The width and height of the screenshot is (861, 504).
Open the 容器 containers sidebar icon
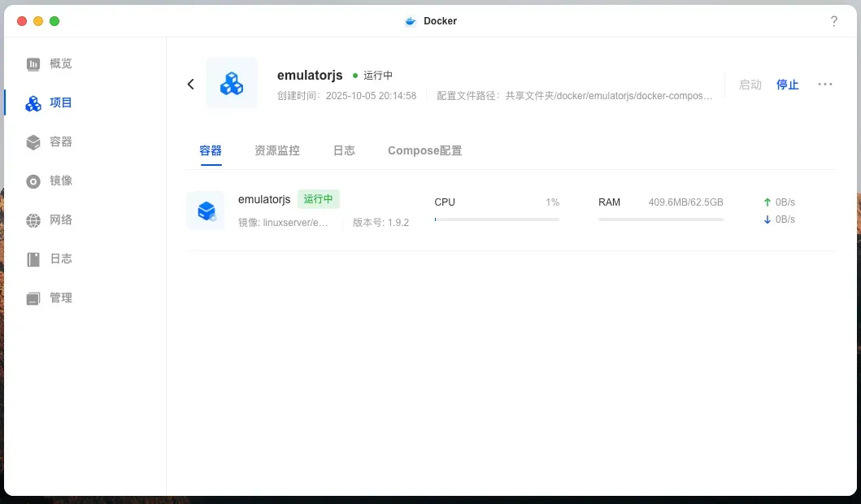click(33, 142)
